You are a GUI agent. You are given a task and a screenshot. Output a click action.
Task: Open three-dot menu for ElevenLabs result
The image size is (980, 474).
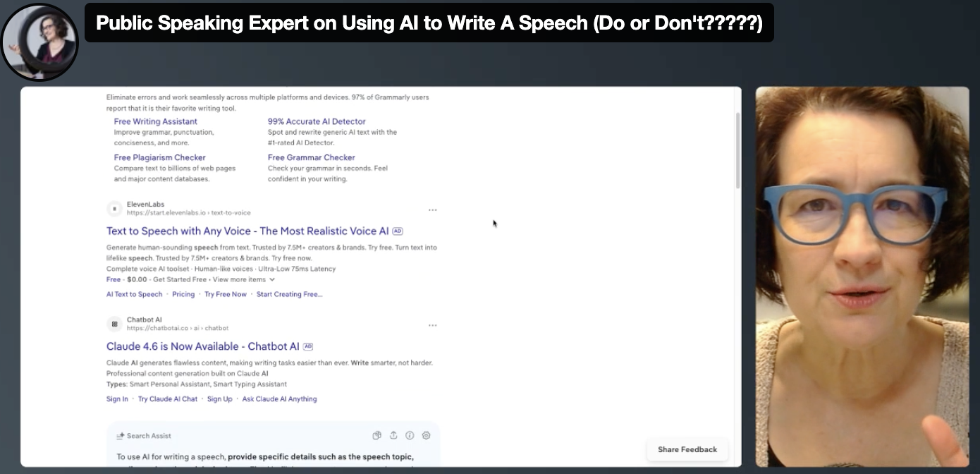(x=432, y=209)
